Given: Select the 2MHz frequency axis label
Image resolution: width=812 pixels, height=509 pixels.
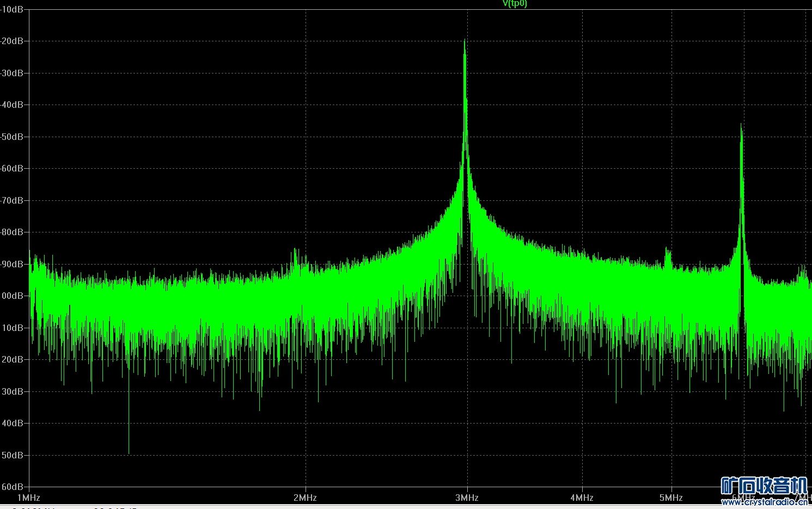Looking at the screenshot, I should [305, 498].
